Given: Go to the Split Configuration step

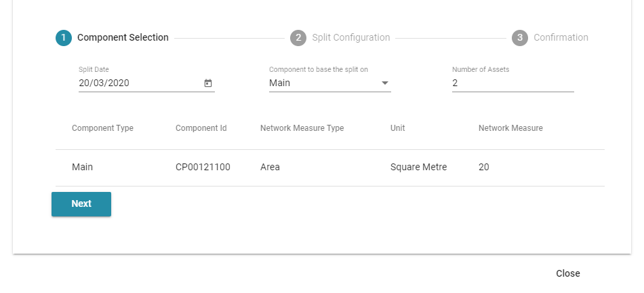Looking at the screenshot, I should click(x=350, y=37).
